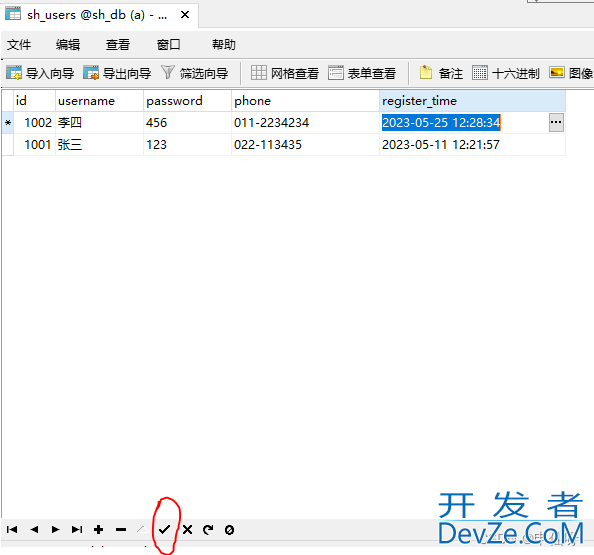Select the username cell 李四
Screen dimensions: 594x555
click(x=99, y=123)
